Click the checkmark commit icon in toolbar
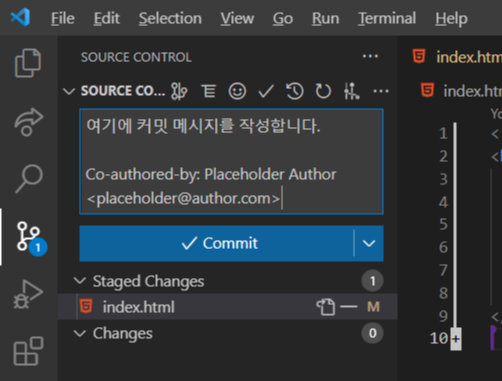 pyautogui.click(x=266, y=91)
